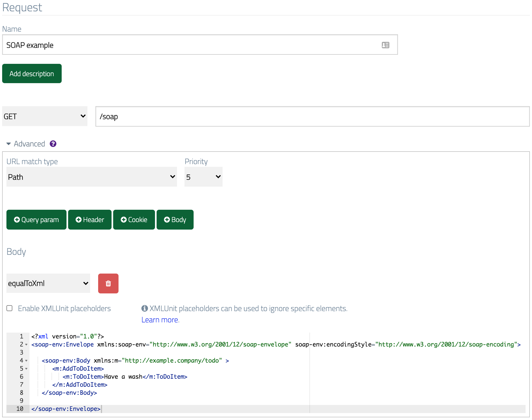This screenshot has height=420, width=532.
Task: Select the equalToXml matcher dropdown
Action: pyautogui.click(x=48, y=283)
